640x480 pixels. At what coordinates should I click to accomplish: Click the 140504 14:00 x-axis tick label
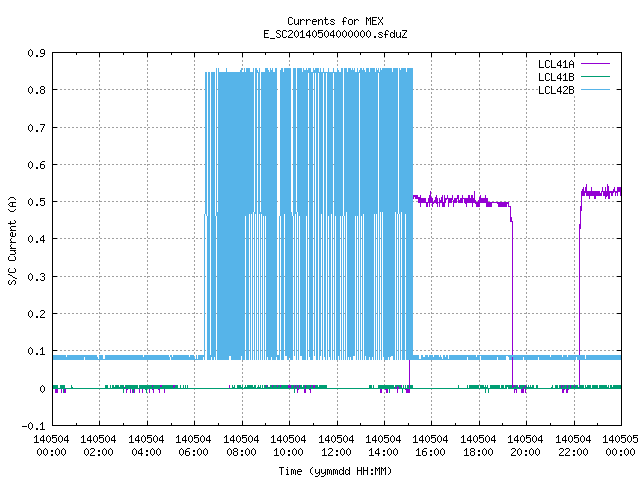[383, 446]
